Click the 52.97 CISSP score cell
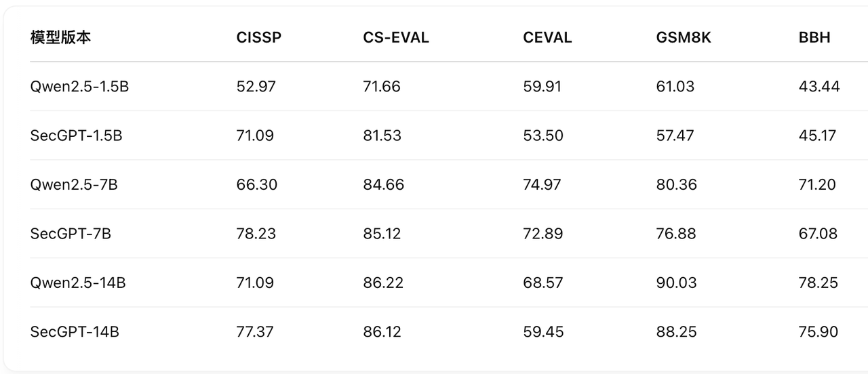Viewport: 868px width, 374px height. tap(256, 87)
